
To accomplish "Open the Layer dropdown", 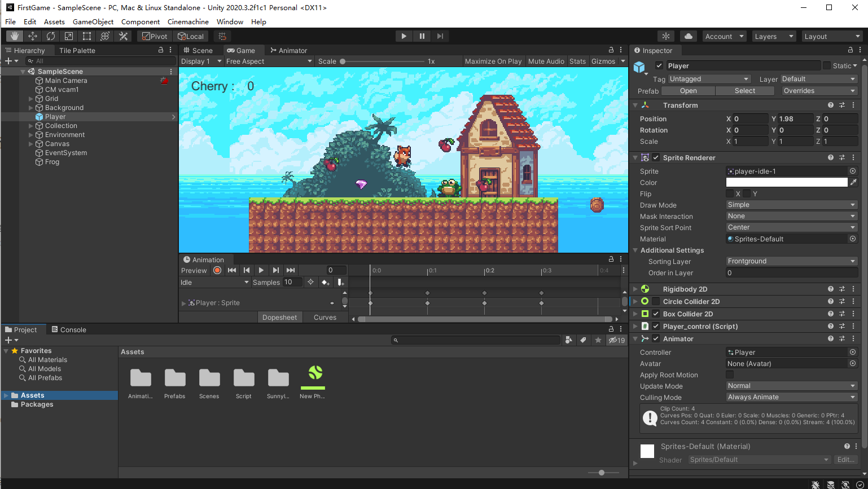I will tap(819, 79).
